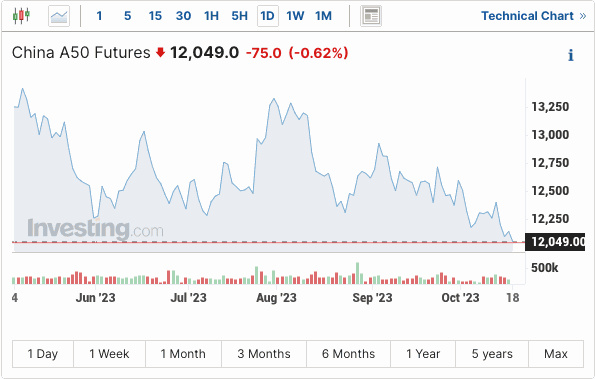595x379 pixels.
Task: Click the 12,250 axis label
Action: tap(550, 219)
